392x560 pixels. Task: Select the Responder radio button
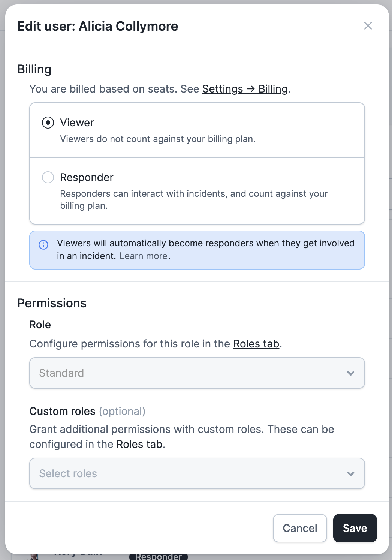click(x=48, y=177)
